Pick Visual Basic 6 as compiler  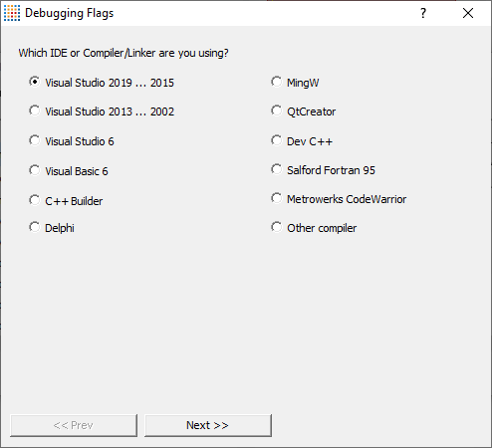(69, 171)
